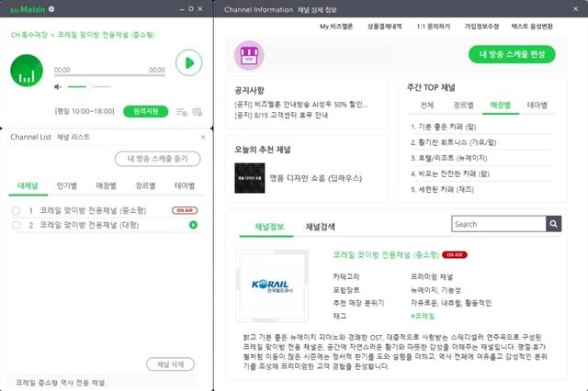
Task: Open notice about 안내방송 50% 할인
Action: [x=301, y=105]
